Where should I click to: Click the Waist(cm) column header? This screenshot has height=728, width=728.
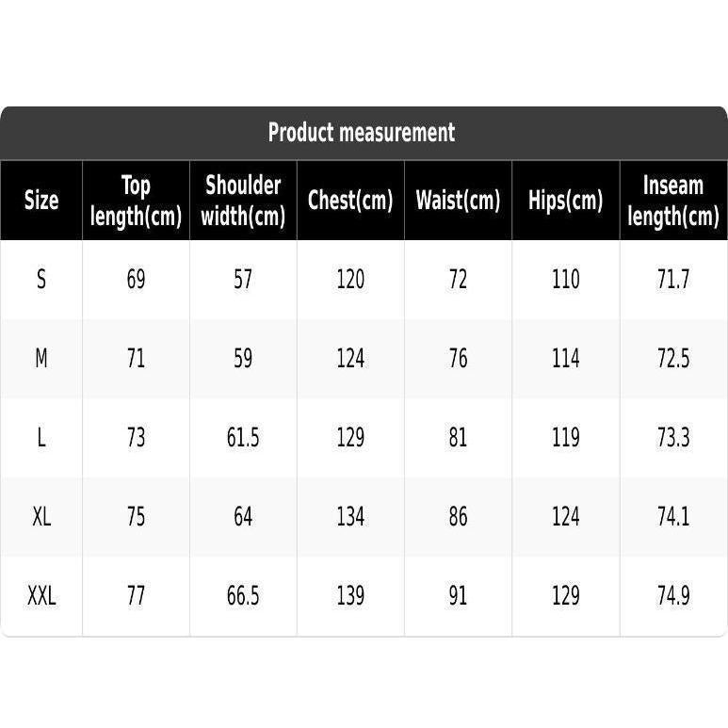459,200
